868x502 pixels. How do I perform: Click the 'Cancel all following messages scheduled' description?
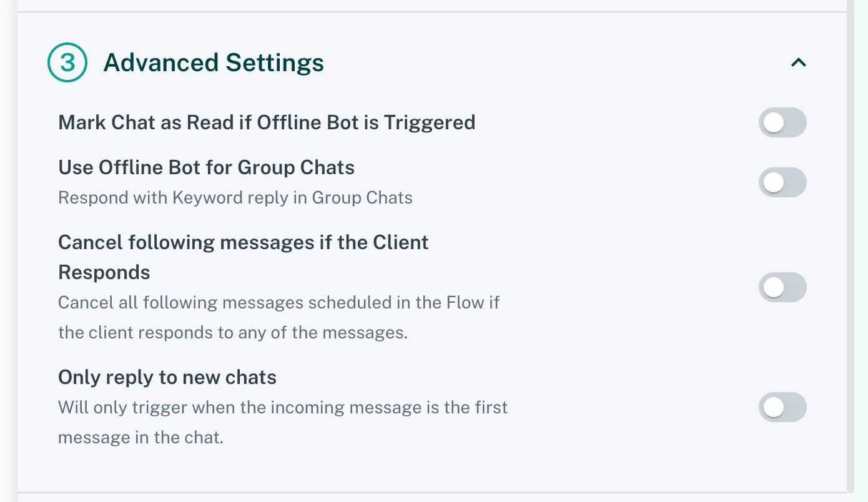pos(279,303)
